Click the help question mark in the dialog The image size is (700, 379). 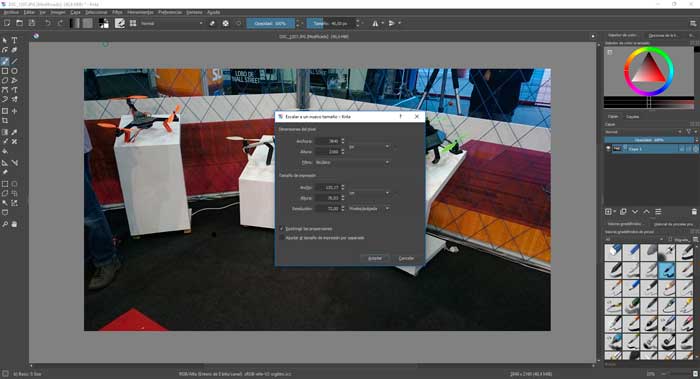pyautogui.click(x=400, y=117)
